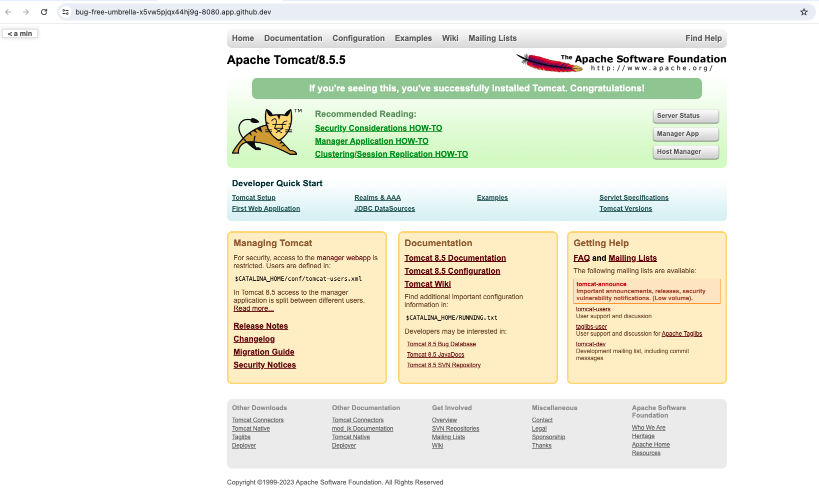The width and height of the screenshot is (819, 504).
Task: Visit the Realms & AAA link
Action: click(377, 198)
